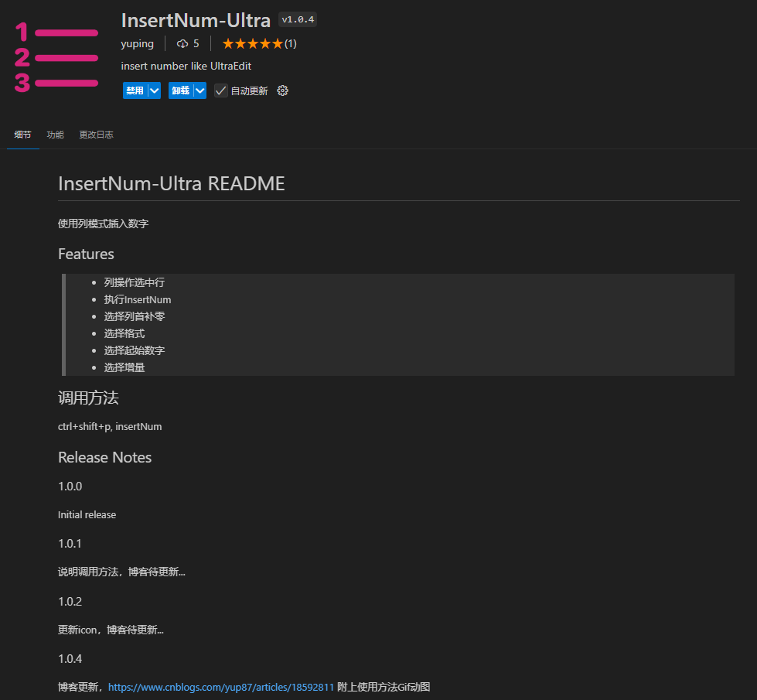Click the Initial release text
The height and width of the screenshot is (700, 757).
(87, 515)
